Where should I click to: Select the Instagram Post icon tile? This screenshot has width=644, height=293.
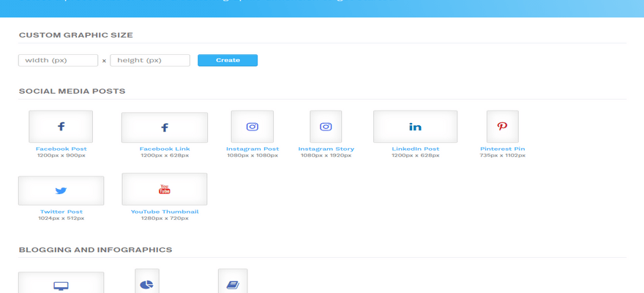tap(252, 127)
